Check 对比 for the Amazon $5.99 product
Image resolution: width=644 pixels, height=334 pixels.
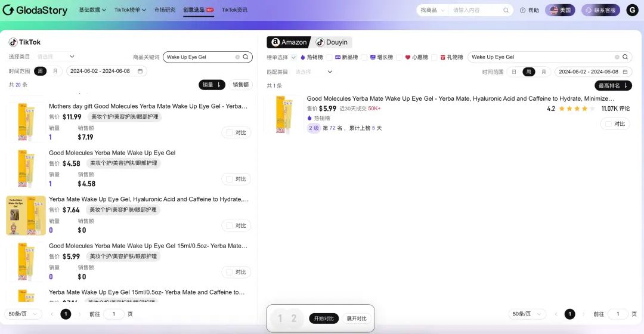(608, 123)
